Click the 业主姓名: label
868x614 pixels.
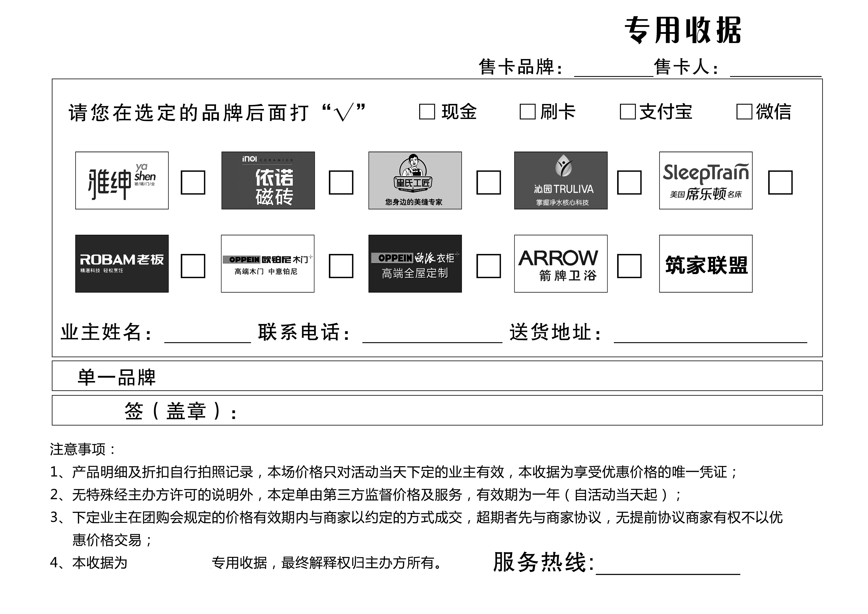pyautogui.click(x=107, y=333)
